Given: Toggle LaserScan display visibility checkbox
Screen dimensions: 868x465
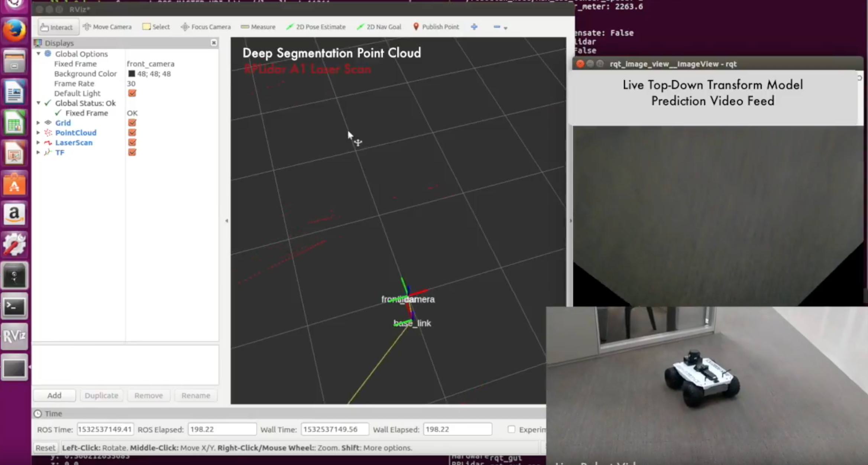Looking at the screenshot, I should click(132, 142).
